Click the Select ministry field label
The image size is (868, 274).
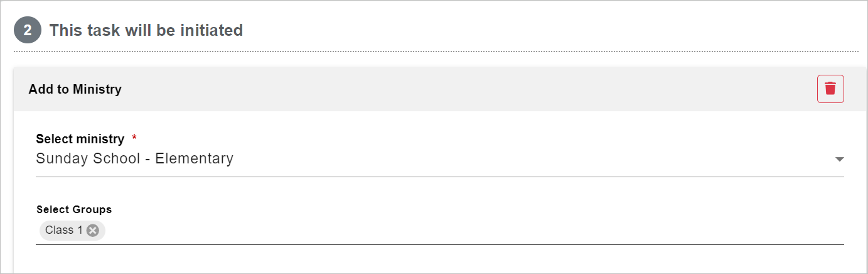[x=80, y=139]
